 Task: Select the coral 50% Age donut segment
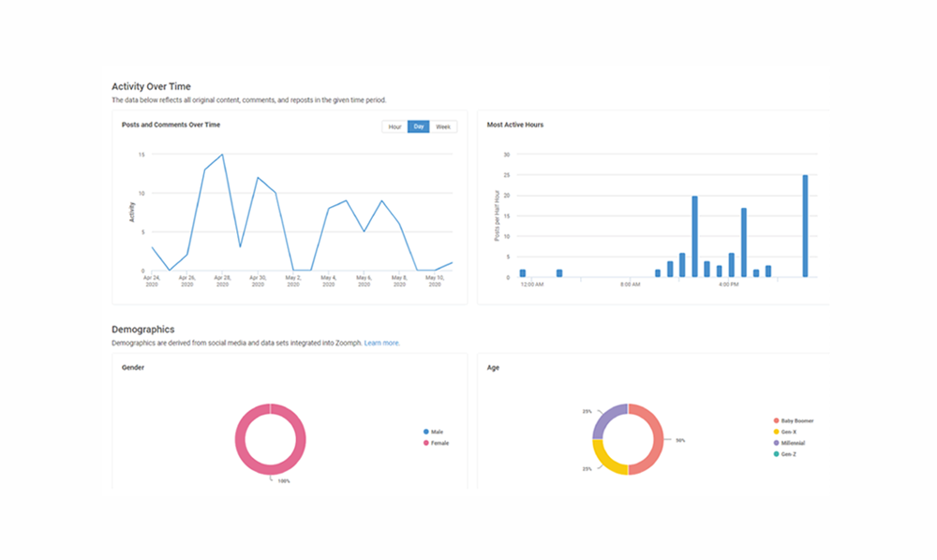[x=658, y=439]
